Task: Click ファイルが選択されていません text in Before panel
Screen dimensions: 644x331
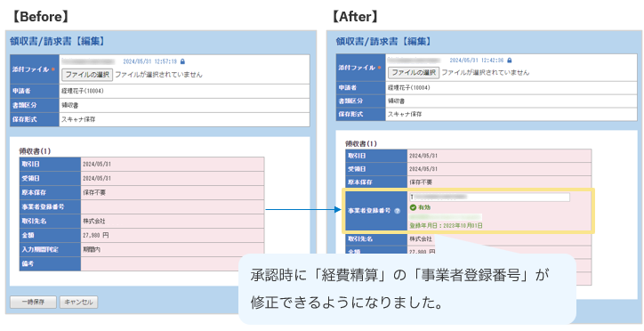Action: click(158, 75)
